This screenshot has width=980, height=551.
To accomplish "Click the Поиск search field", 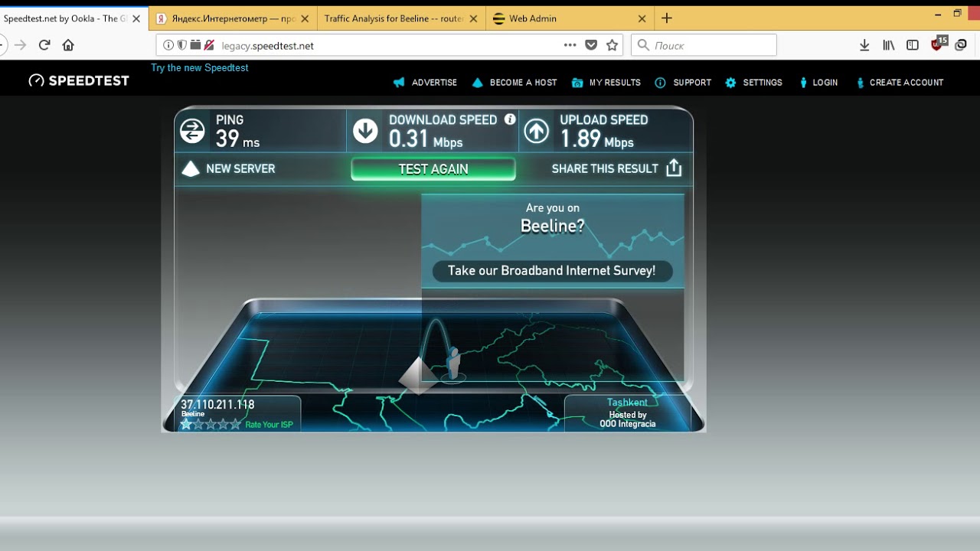I will click(704, 45).
